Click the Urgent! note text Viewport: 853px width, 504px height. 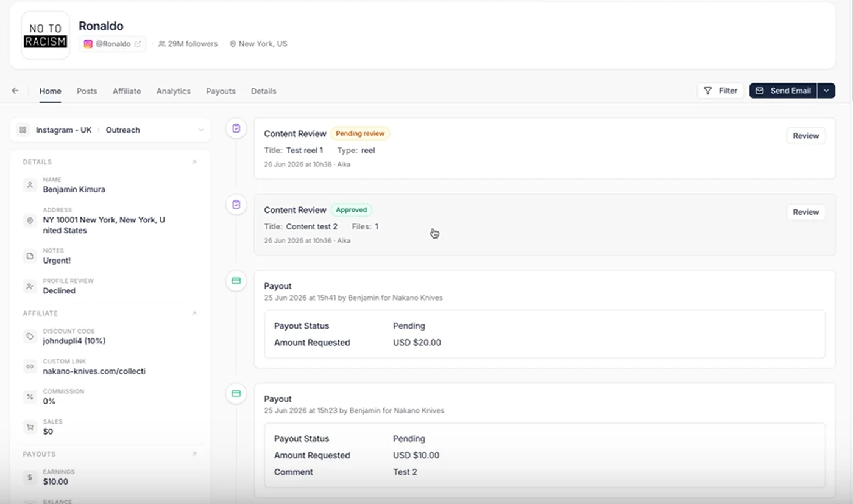pos(57,261)
